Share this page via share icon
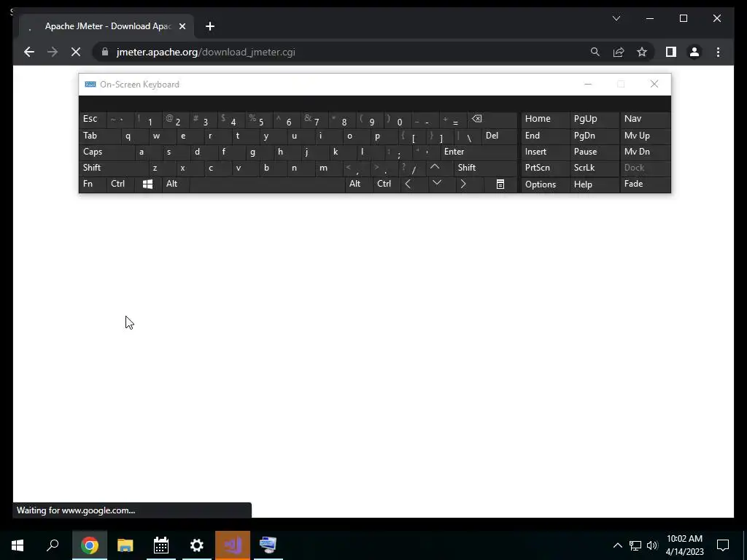This screenshot has height=560, width=747. pyautogui.click(x=619, y=52)
